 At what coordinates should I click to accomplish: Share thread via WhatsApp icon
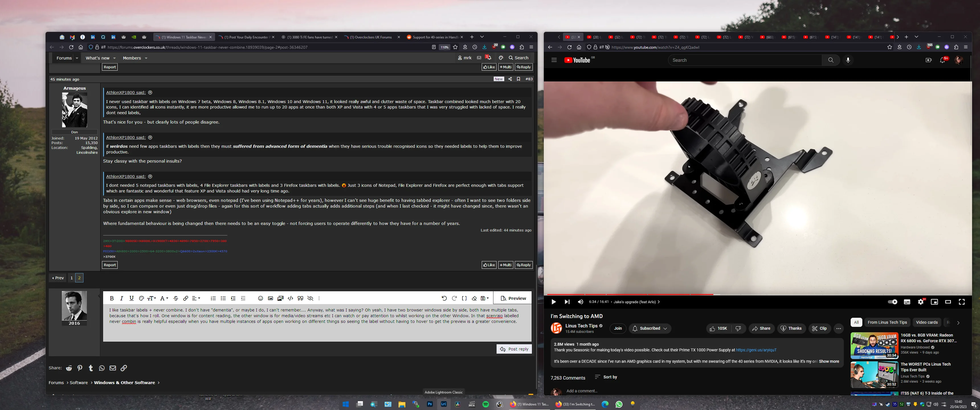[x=102, y=368]
